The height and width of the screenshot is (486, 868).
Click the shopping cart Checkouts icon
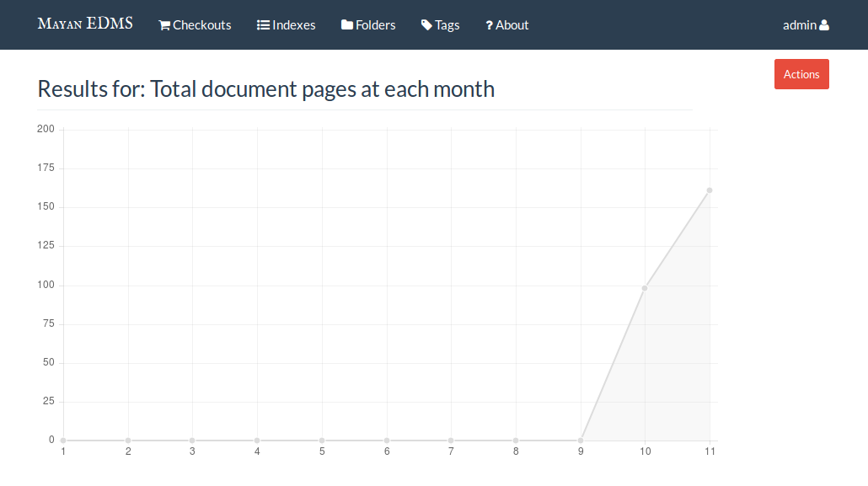tap(164, 25)
